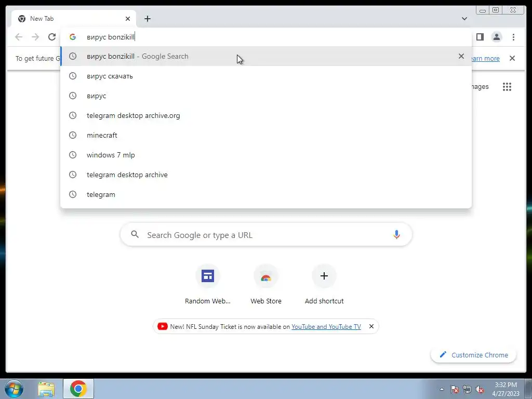The height and width of the screenshot is (399, 532).
Task: Click the clock icon beside telegram suggestion
Action: [x=73, y=194]
